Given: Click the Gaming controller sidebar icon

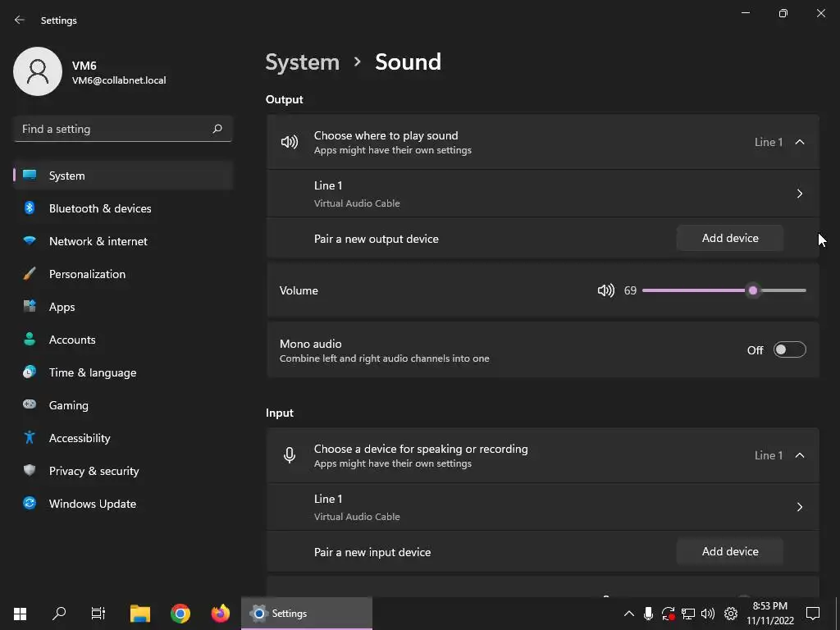Looking at the screenshot, I should pyautogui.click(x=30, y=404).
